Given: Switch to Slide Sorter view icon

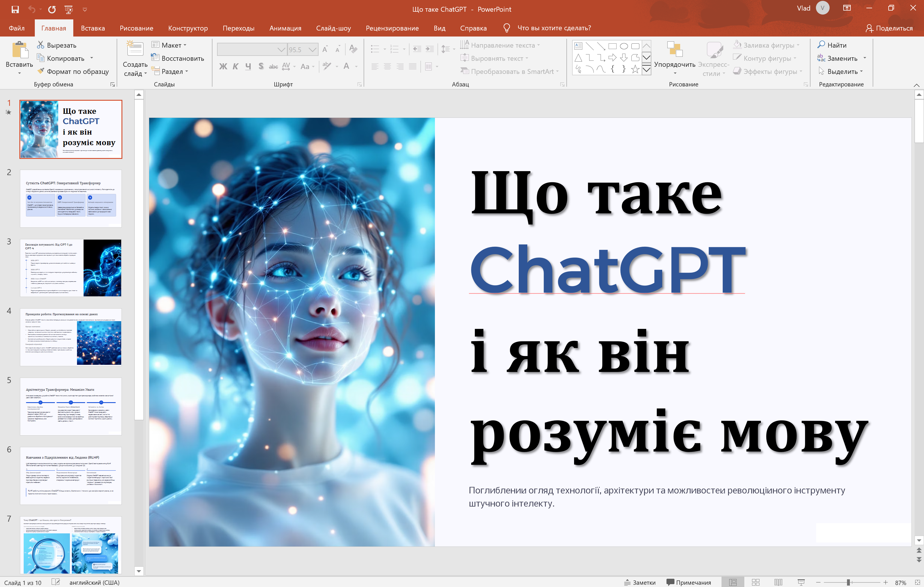Looking at the screenshot, I should 755,582.
